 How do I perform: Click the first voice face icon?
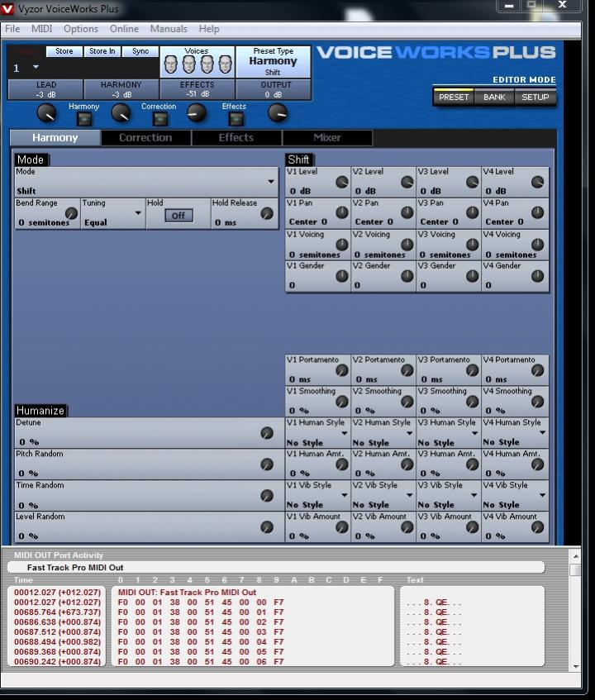tap(171, 64)
